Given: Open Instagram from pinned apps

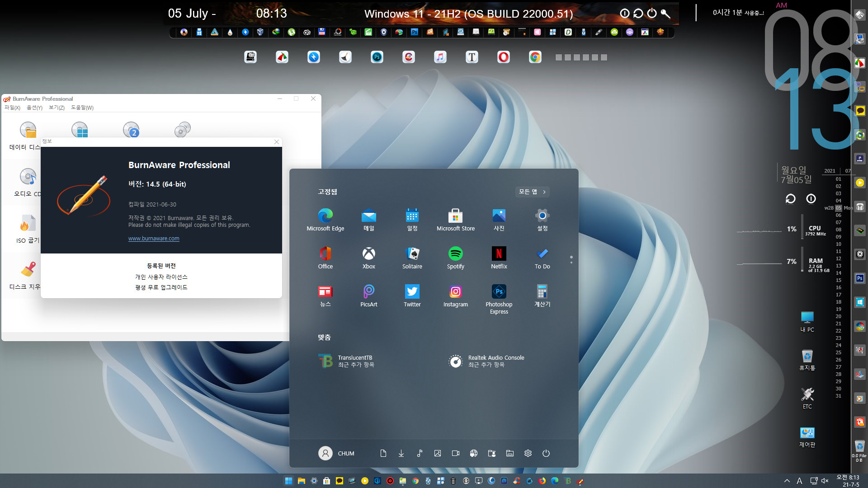Looking at the screenshot, I should 456,296.
